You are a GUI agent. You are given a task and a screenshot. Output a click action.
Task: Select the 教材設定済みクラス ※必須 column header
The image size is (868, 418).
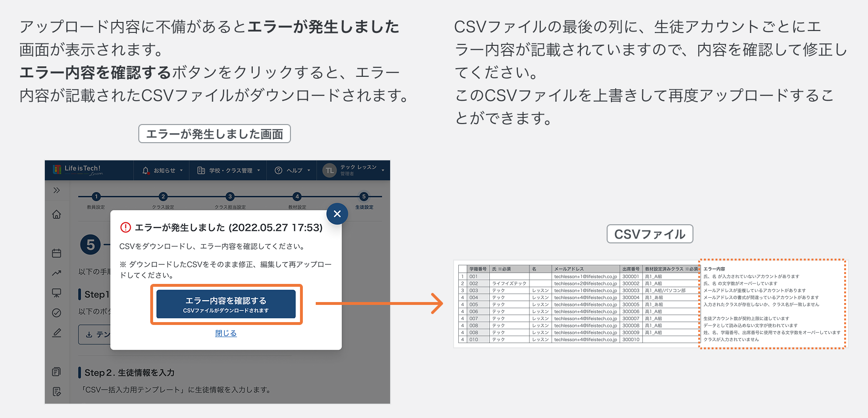pyautogui.click(x=671, y=269)
